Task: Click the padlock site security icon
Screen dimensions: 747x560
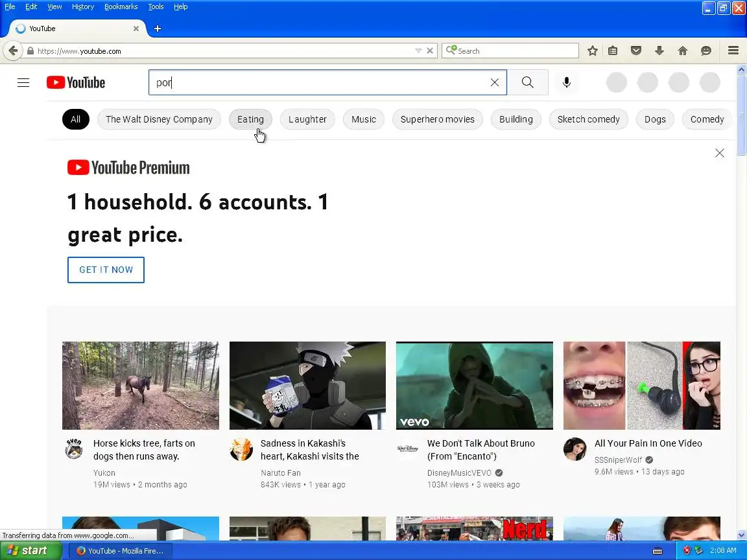Action: click(30, 51)
